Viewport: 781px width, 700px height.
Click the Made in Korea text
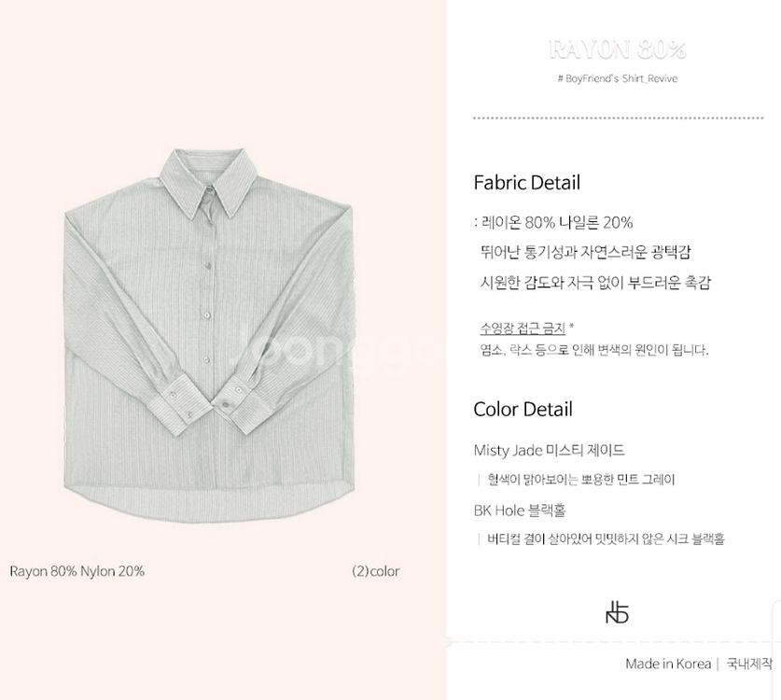(668, 664)
